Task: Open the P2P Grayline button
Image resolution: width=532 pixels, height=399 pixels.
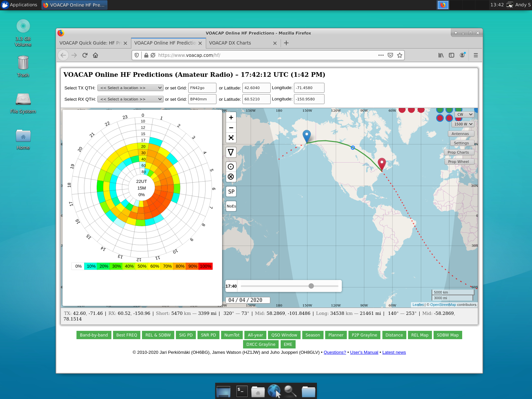Action: 364,335
